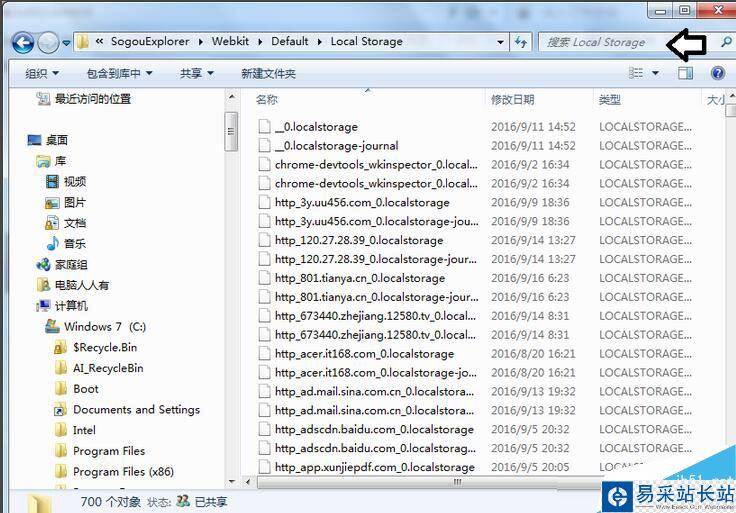
Task: Open the 共享 menu
Action: (x=197, y=73)
